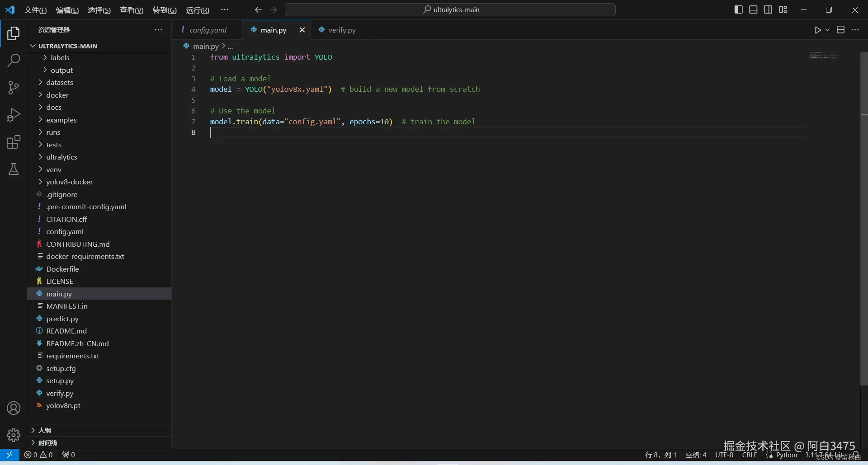Switch to the verify.py tab
Screen dimensions: 868x465
(x=341, y=30)
